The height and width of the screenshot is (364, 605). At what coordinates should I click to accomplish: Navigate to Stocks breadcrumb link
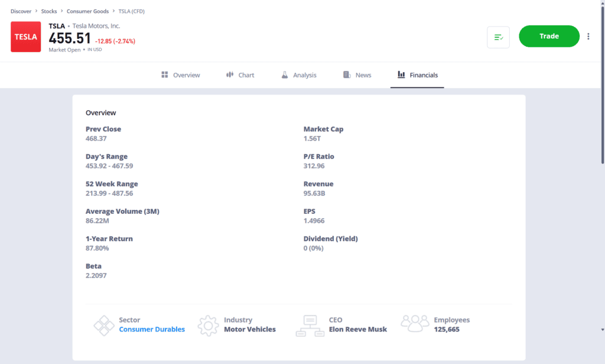(49, 11)
